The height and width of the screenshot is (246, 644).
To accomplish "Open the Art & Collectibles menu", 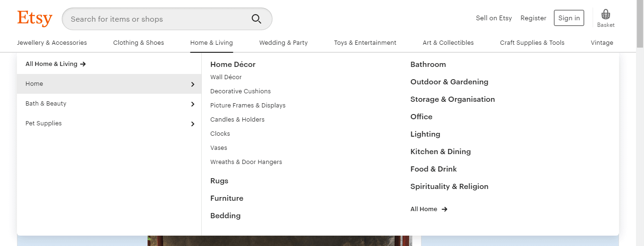I will [448, 42].
